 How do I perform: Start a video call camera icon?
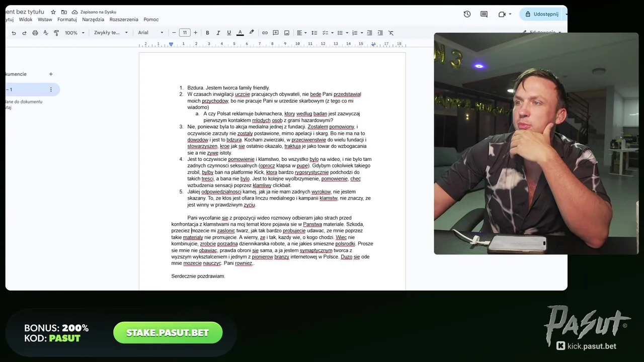click(502, 14)
